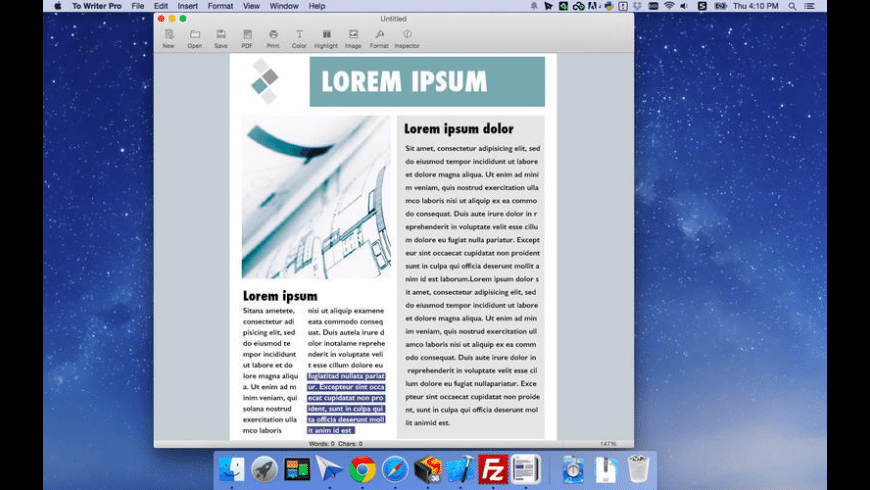Open Notification Center list icon

pyautogui.click(x=810, y=6)
